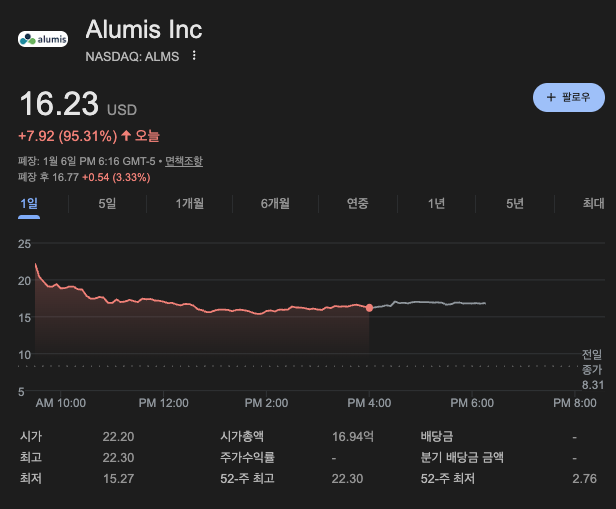Click the +7.92 (95.31%) change text
This screenshot has width=616, height=509.
[x=68, y=136]
